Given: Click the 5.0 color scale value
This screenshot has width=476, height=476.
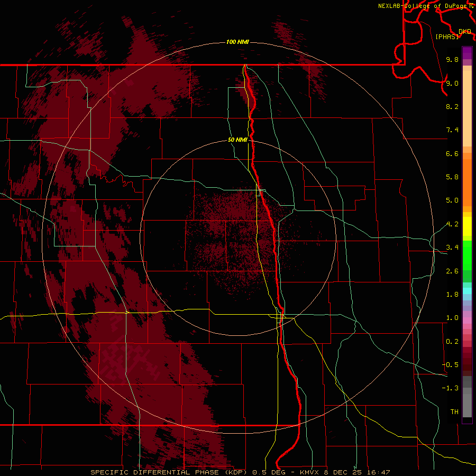Looking at the screenshot, I should pyautogui.click(x=452, y=200).
